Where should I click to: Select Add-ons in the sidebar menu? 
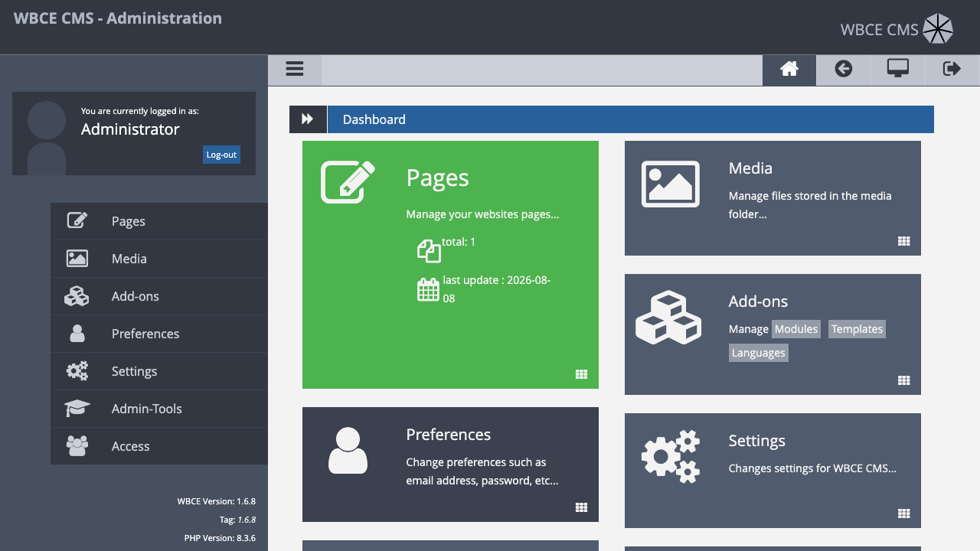pyautogui.click(x=159, y=296)
